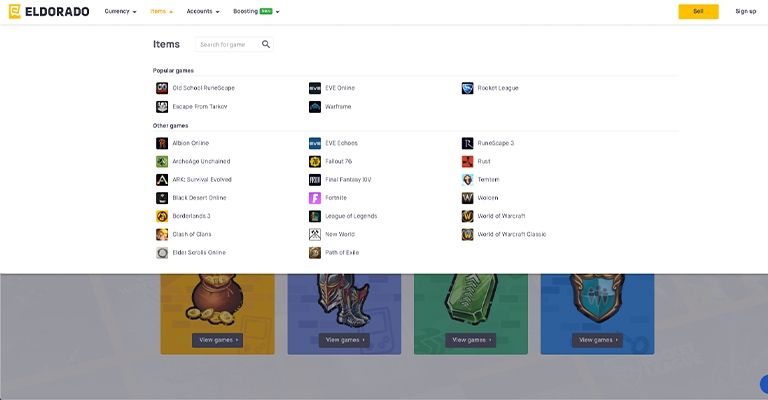Click the Fortnite game icon
The image size is (768, 400).
[x=315, y=198]
